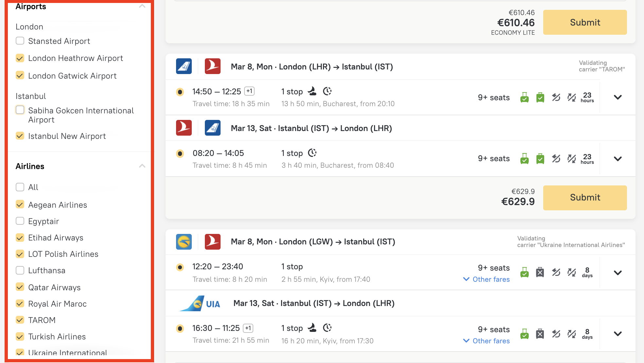
Task: Click '2 h 55 min, Kyiv, from 17:40' text
Action: 326,279
